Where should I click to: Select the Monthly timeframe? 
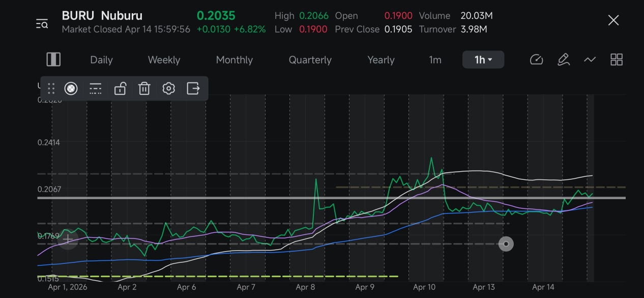tap(235, 60)
